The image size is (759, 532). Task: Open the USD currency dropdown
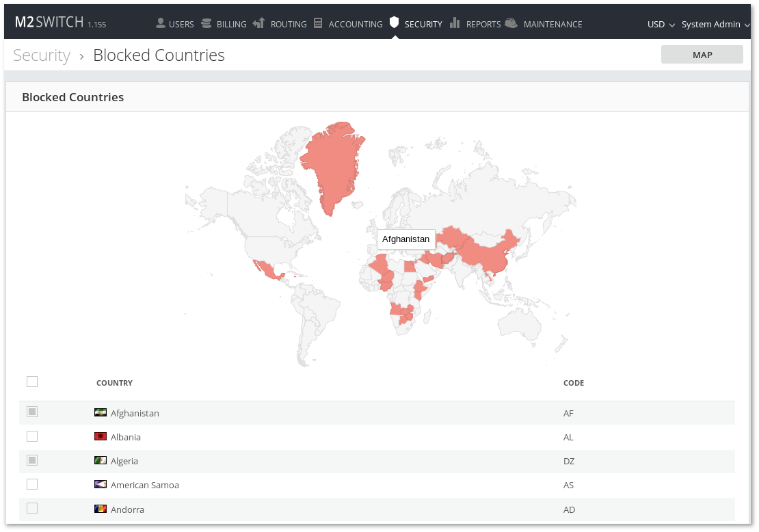click(661, 24)
